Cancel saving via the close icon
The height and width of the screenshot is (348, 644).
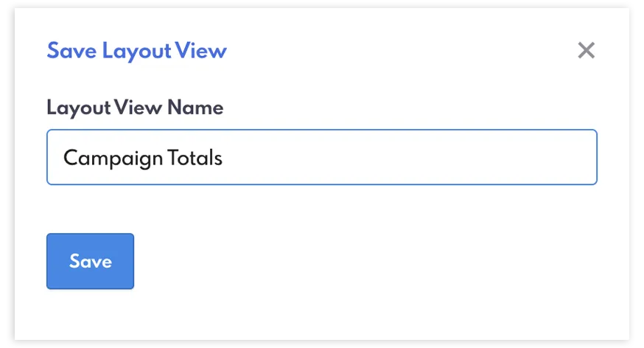pyautogui.click(x=586, y=51)
